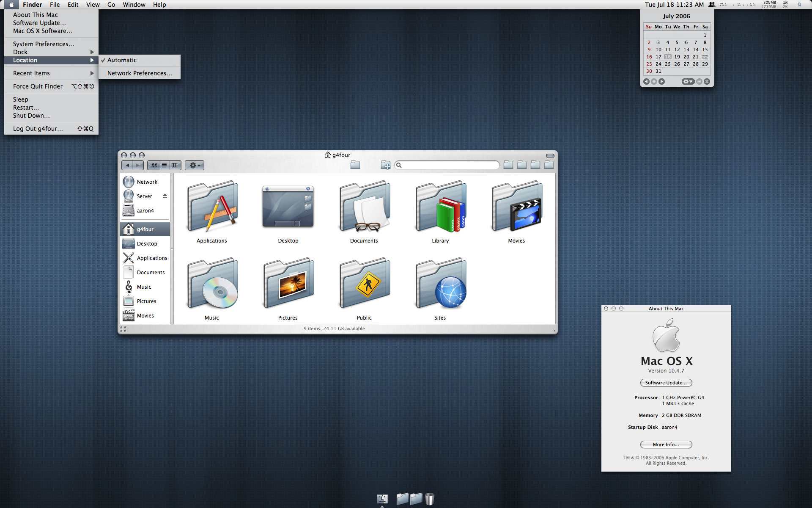Toggle calendar list view button
Screen dimensions: 812x508
click(x=699, y=82)
